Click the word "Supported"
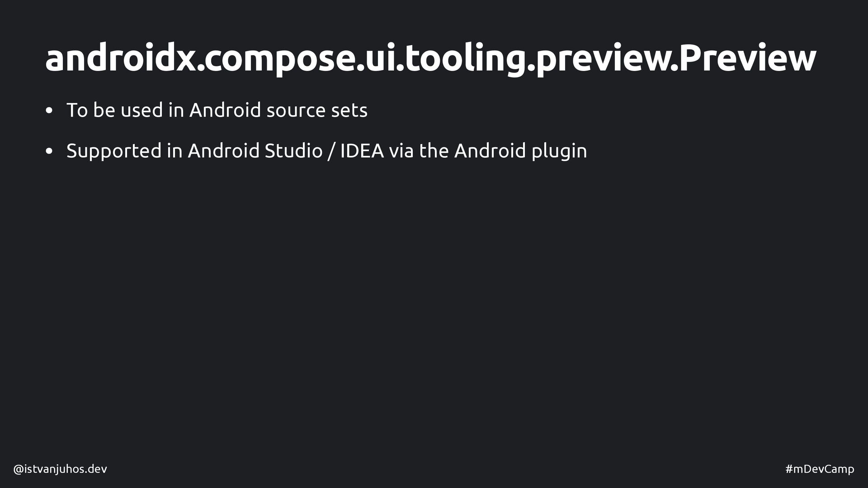 pos(114,151)
